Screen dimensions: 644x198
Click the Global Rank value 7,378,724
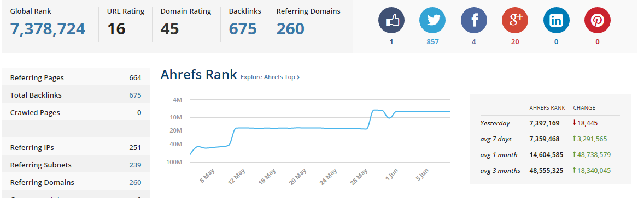click(48, 29)
